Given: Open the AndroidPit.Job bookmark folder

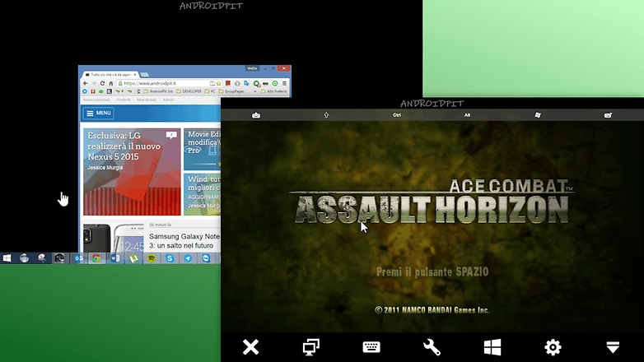Looking at the screenshot, I should (x=158, y=91).
